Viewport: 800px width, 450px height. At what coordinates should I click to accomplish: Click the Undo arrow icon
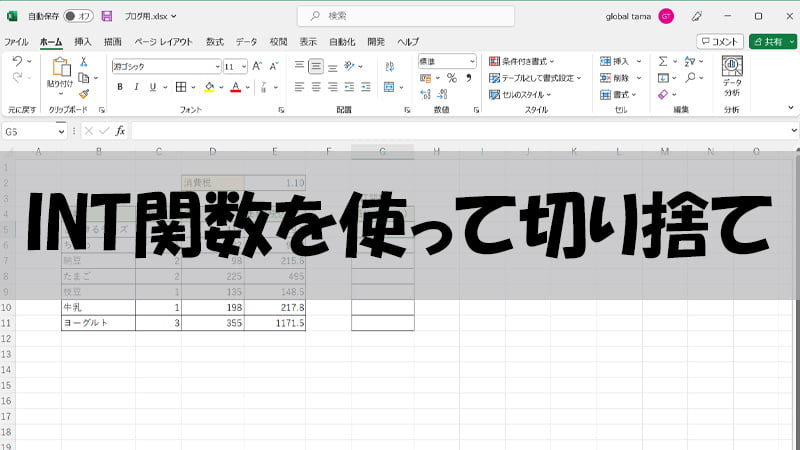(17, 62)
